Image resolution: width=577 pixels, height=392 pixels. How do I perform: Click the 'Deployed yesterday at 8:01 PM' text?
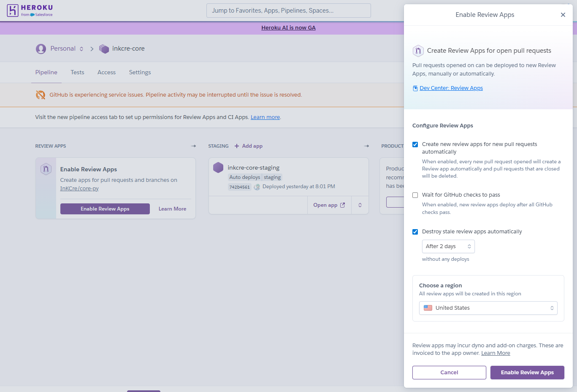299,187
